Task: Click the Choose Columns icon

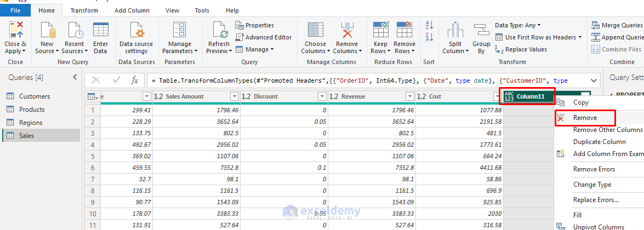Action: point(316,30)
